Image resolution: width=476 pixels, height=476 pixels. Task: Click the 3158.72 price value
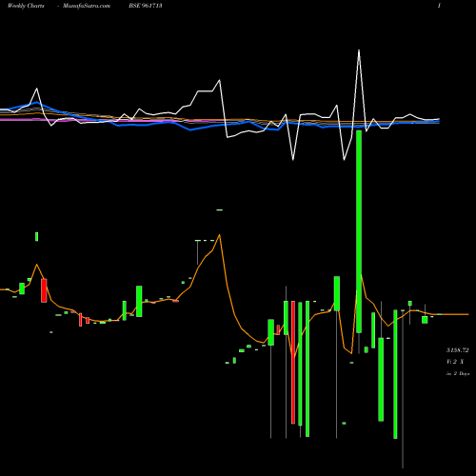coord(458,350)
